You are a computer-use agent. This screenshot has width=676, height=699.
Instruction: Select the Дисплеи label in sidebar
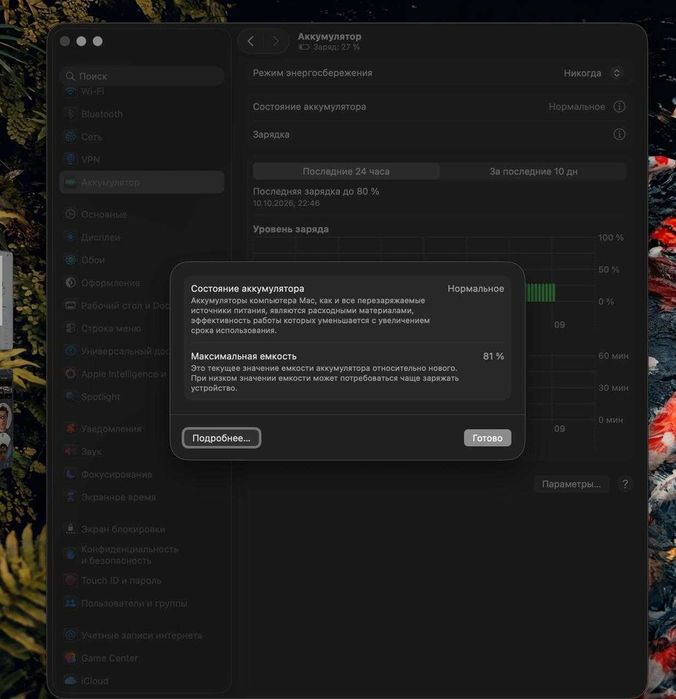tap(100, 237)
